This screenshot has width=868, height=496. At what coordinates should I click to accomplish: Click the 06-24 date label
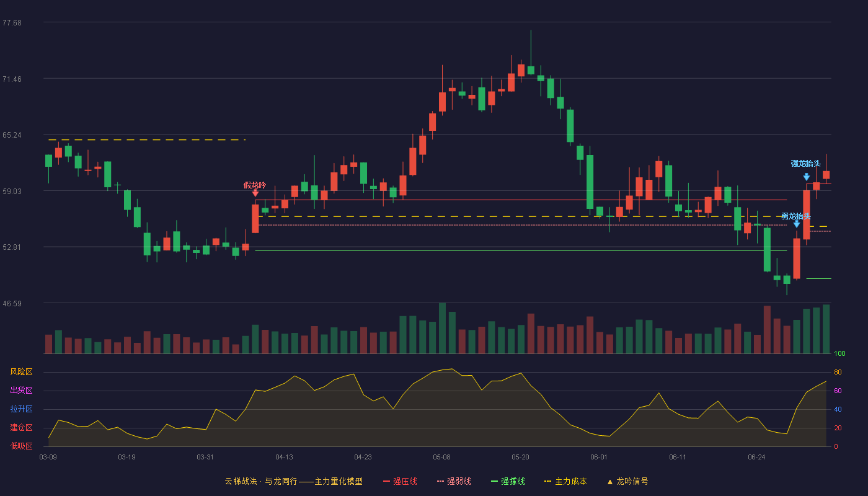756,457
